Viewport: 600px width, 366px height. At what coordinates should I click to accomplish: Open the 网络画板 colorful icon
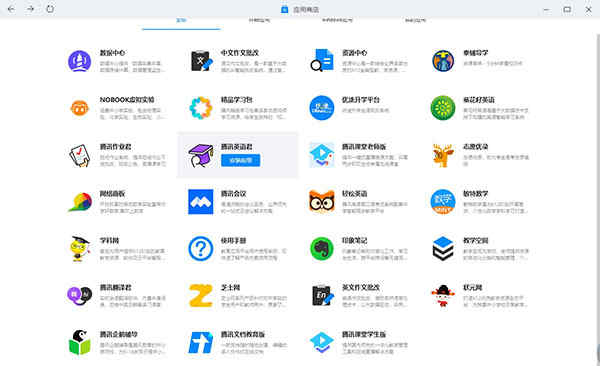(x=80, y=202)
